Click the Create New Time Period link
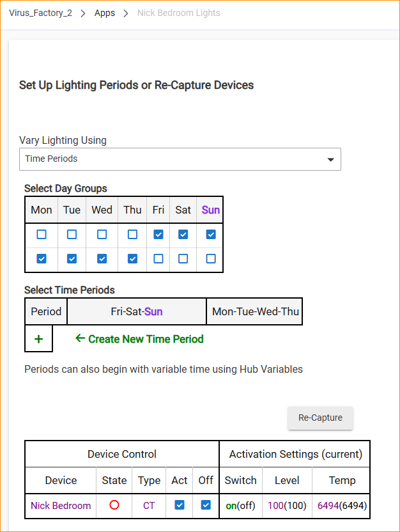The width and height of the screenshot is (400, 532). [x=146, y=339]
